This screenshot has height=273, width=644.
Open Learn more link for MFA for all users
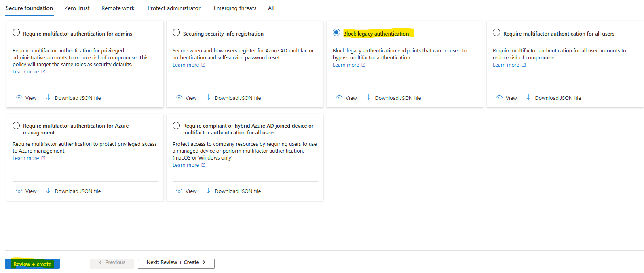click(x=506, y=65)
